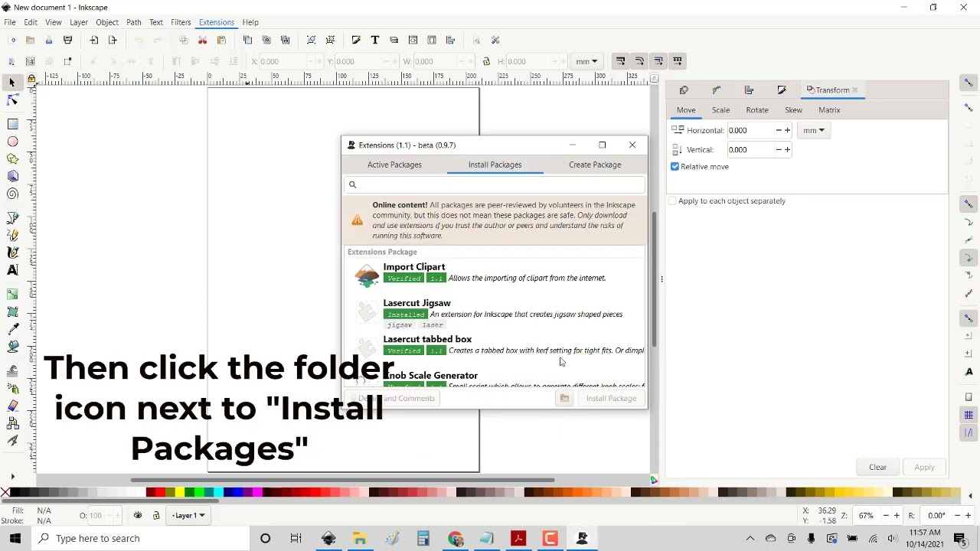Select the Node edit tool
This screenshot has height=551, width=980.
(12, 100)
